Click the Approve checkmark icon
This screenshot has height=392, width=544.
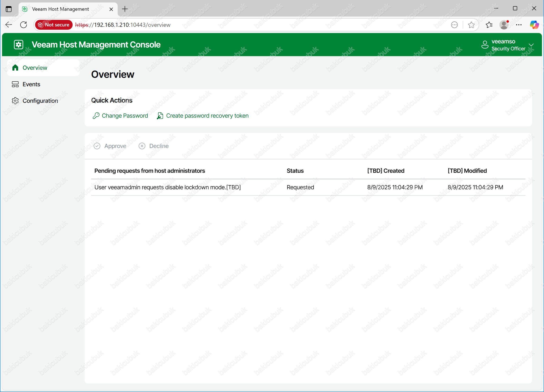coord(97,146)
